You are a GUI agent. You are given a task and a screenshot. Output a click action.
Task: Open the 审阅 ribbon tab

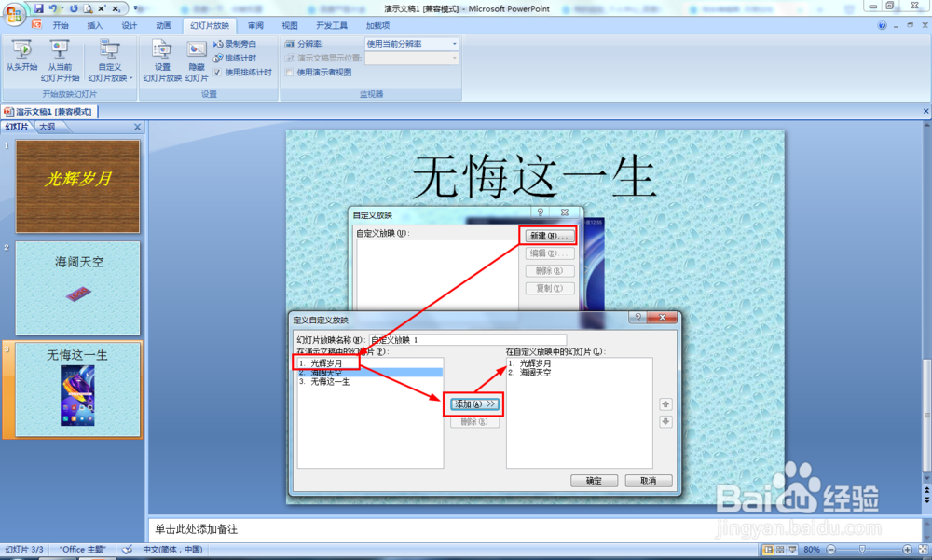click(x=255, y=25)
